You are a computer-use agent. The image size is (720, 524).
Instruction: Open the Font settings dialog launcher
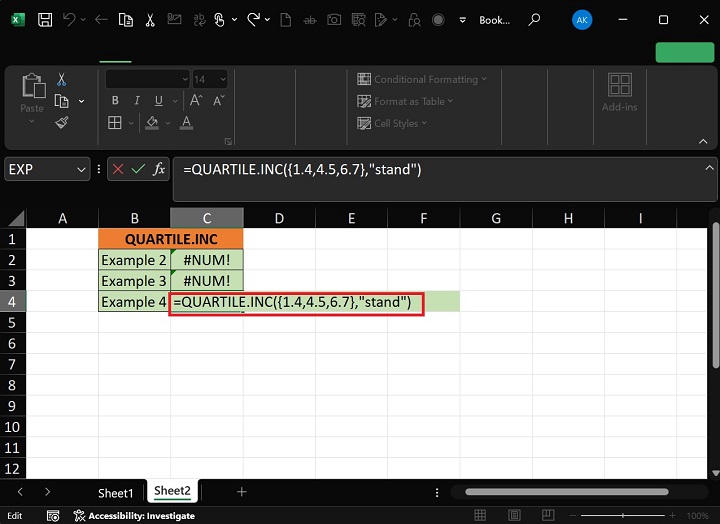point(228,141)
